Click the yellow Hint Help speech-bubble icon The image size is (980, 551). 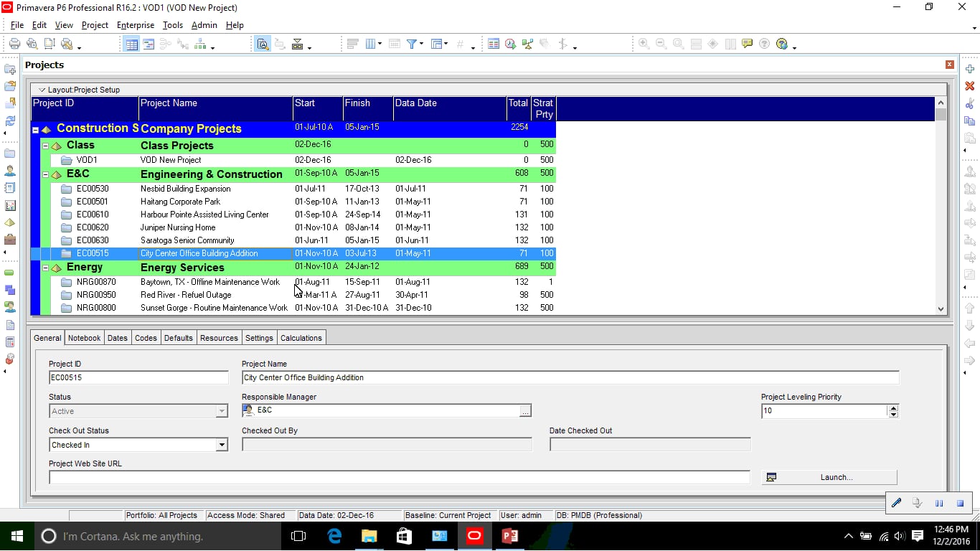pyautogui.click(x=748, y=44)
